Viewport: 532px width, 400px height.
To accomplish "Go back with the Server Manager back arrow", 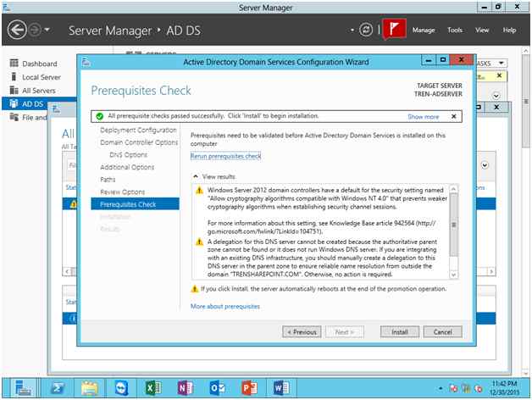I will click(17, 31).
